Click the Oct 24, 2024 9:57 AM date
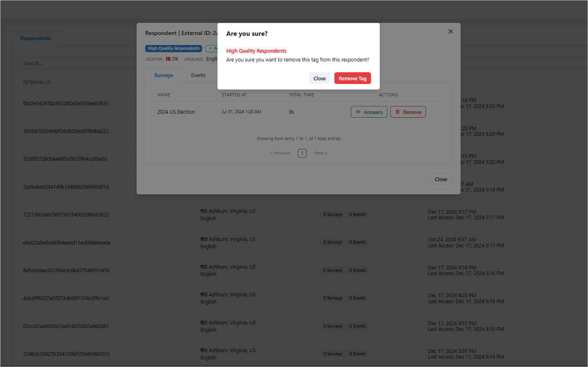The width and height of the screenshot is (588, 367). point(452,240)
